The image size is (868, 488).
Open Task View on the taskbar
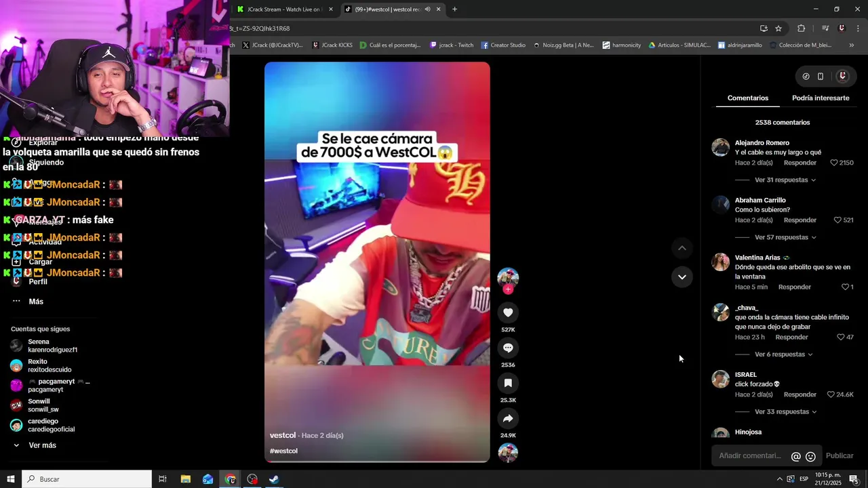tap(163, 479)
